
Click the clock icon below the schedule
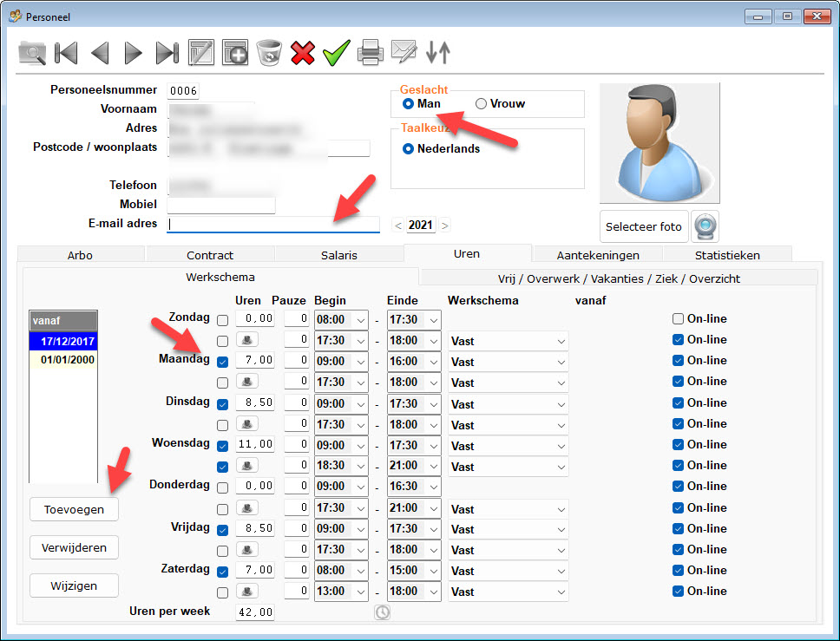tap(382, 612)
